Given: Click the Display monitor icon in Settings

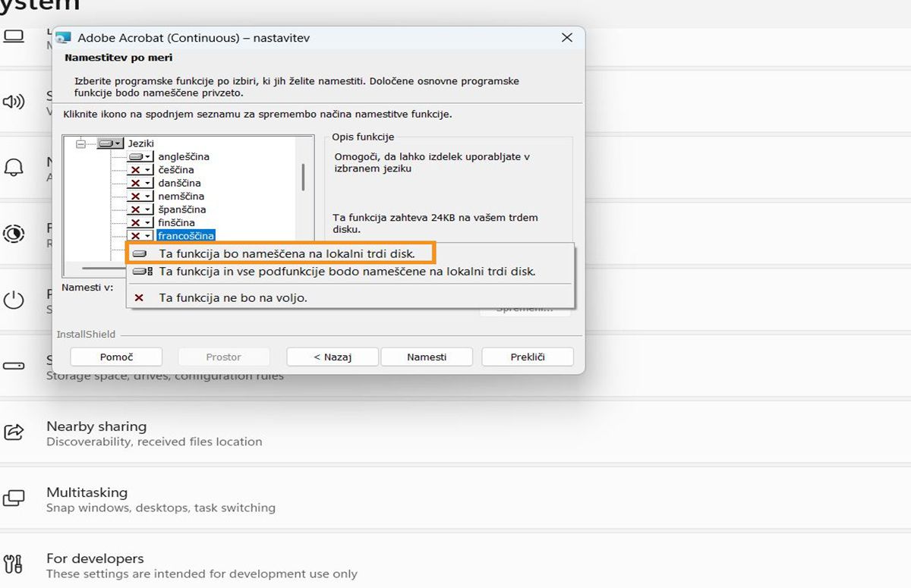Looking at the screenshot, I should [x=14, y=36].
